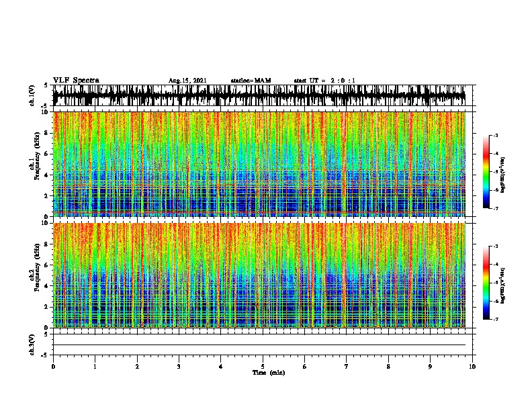The height and width of the screenshot is (411, 532).
Task: Click time axis tick label '3'
Action: (179, 367)
